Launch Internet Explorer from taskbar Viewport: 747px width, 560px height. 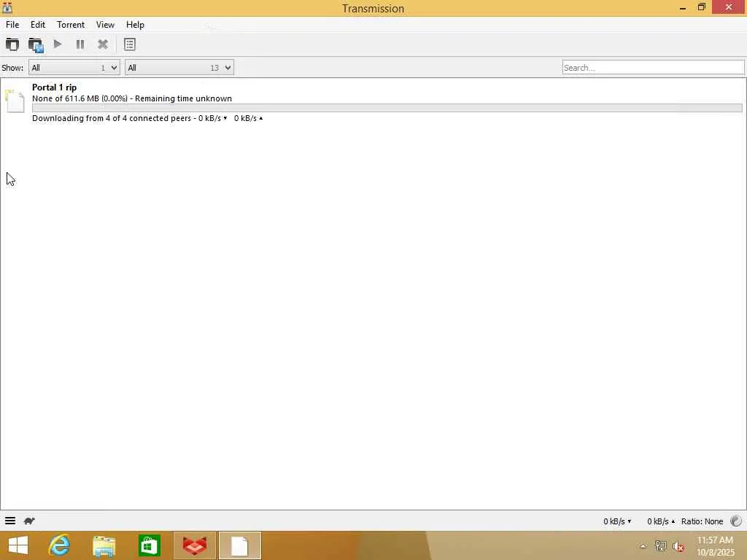(x=60, y=545)
